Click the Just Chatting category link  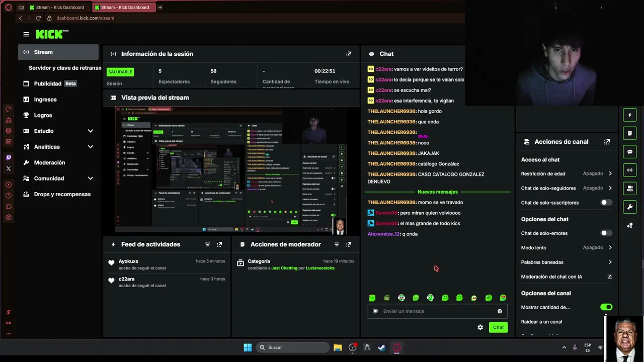pos(284,268)
